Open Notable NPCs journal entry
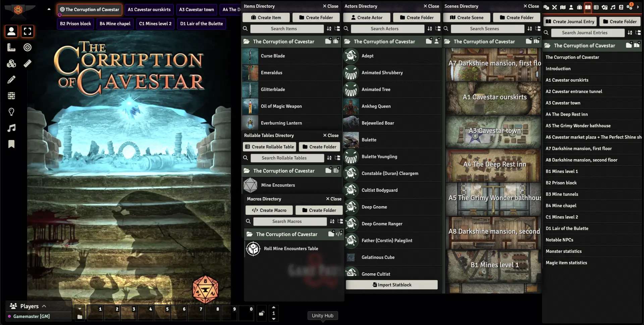Image resolution: width=644 pixels, height=325 pixels. coord(592,240)
